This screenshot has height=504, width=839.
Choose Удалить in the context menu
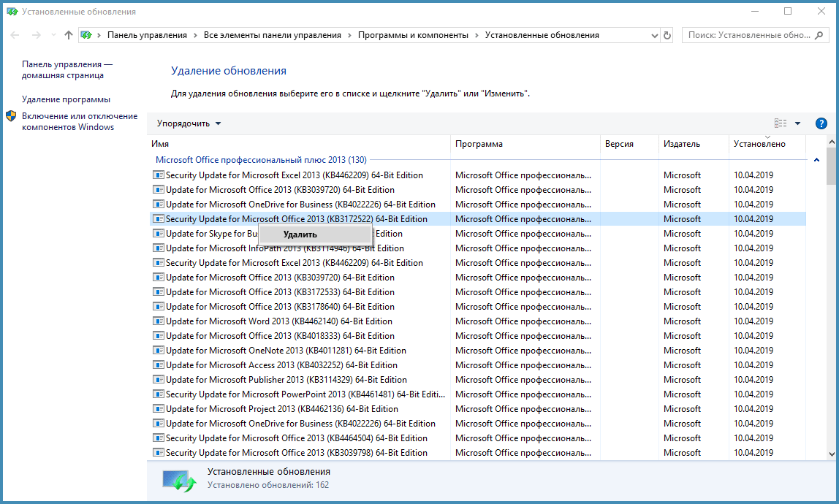[315, 234]
